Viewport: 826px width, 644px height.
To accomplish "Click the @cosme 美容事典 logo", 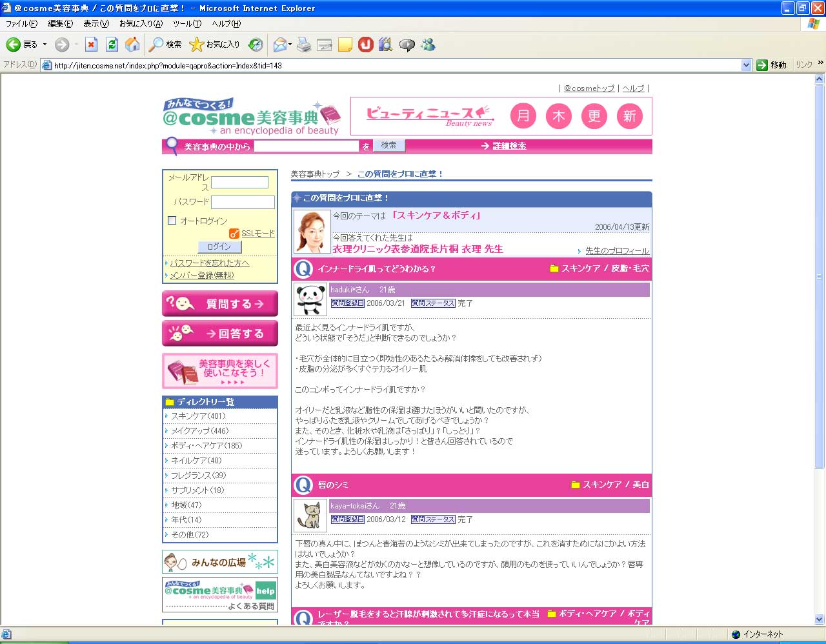I will (252, 117).
